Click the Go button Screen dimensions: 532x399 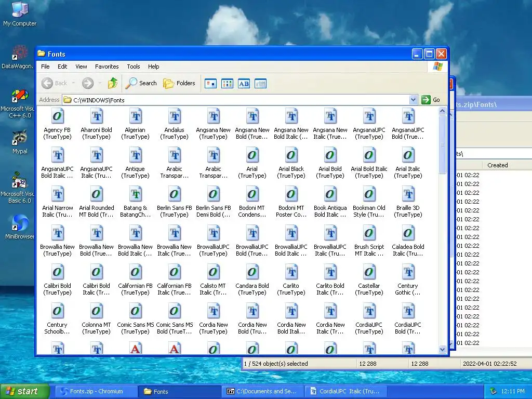[431, 100]
